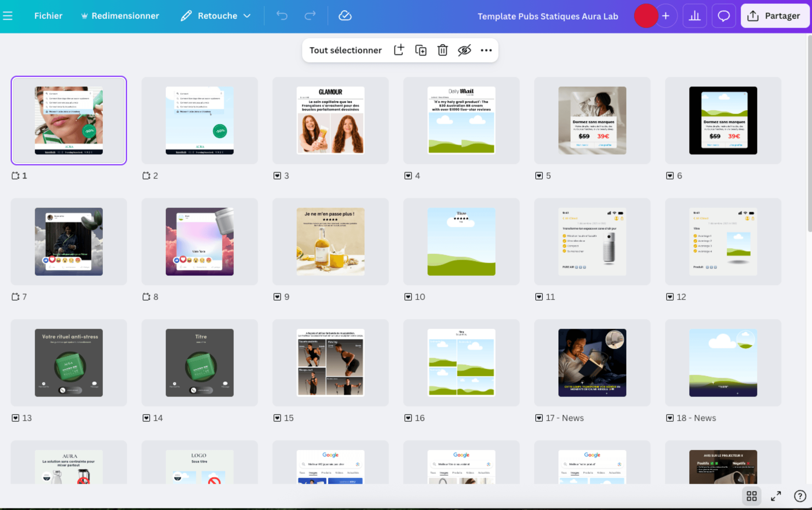Open page 9 thumbnail
The height and width of the screenshot is (510, 812).
pyautogui.click(x=331, y=241)
